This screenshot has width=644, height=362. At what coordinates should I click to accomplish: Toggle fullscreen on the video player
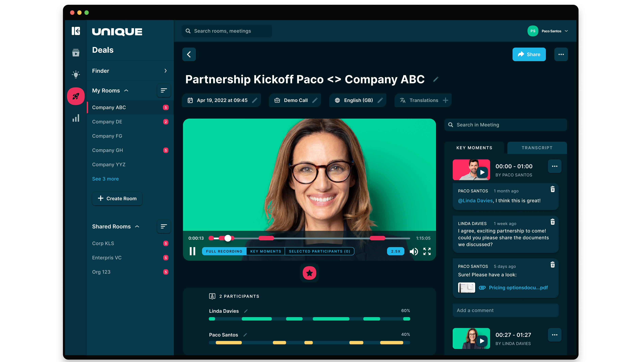[427, 251]
